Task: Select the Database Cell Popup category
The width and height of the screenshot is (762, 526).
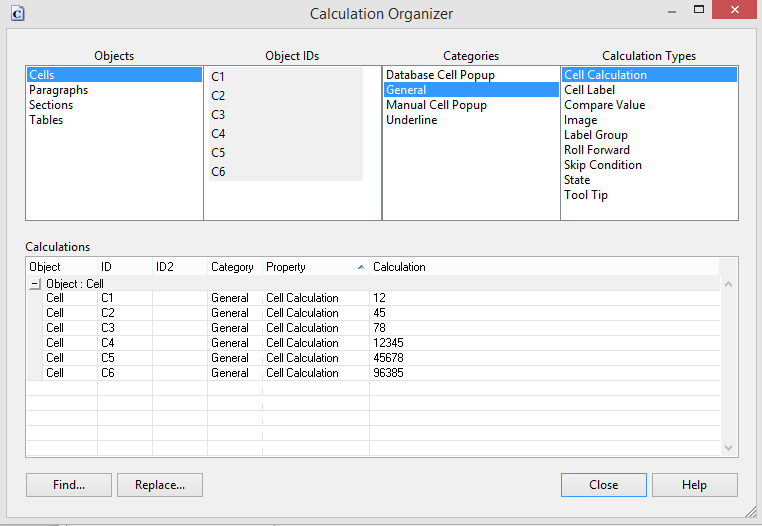Action: [x=440, y=75]
